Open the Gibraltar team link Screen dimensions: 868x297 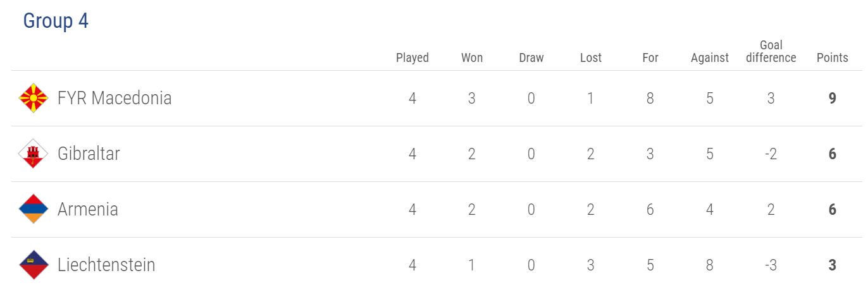click(89, 154)
